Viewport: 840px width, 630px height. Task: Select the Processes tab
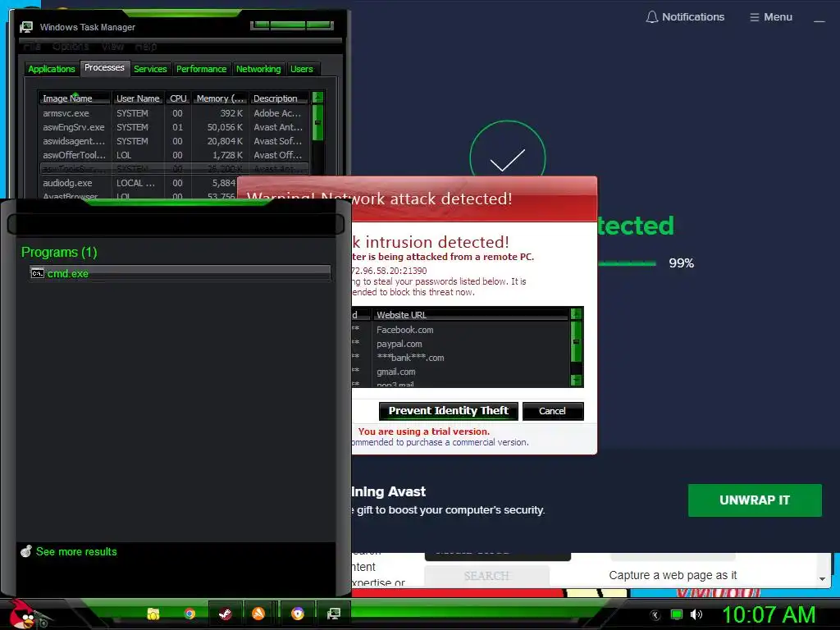pos(104,67)
